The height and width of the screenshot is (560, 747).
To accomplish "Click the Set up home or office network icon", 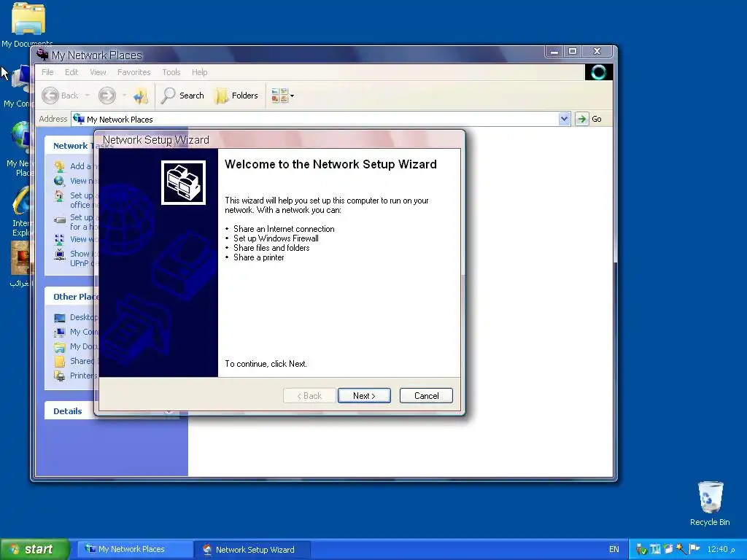I will click(x=60, y=195).
